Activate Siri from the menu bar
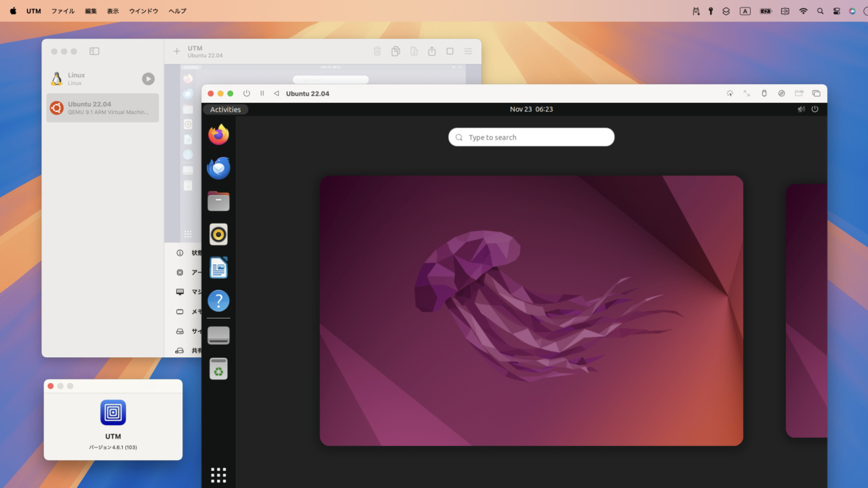This screenshot has width=868, height=488. (852, 11)
